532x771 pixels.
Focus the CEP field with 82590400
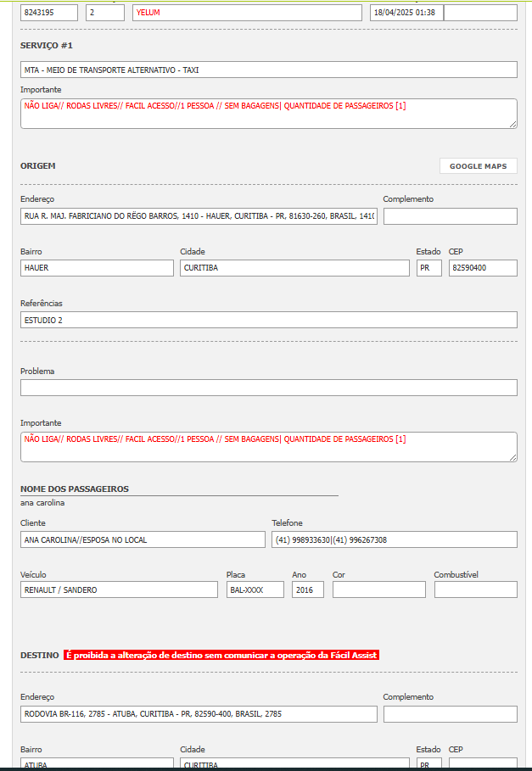pyautogui.click(x=482, y=268)
